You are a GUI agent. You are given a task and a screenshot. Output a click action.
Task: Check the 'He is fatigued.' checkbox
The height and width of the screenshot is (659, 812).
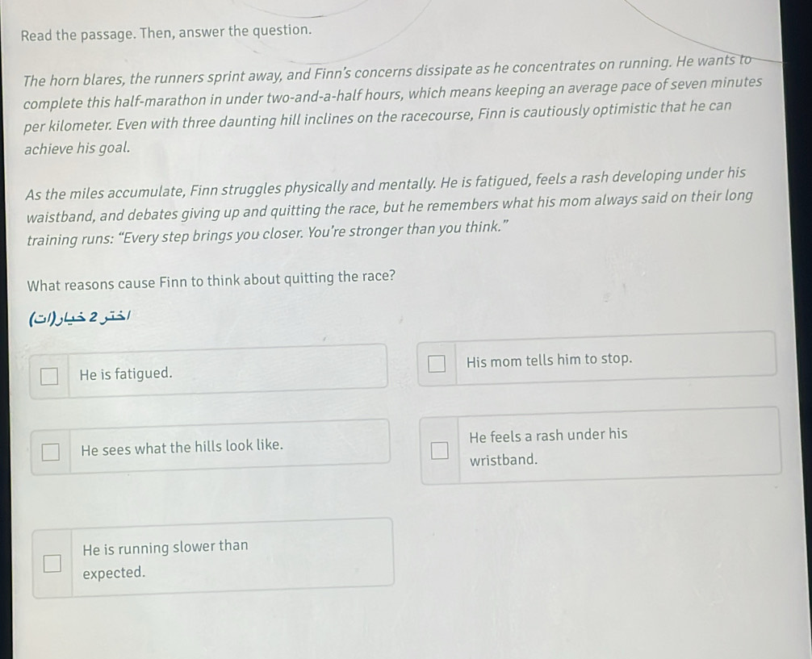tap(49, 376)
